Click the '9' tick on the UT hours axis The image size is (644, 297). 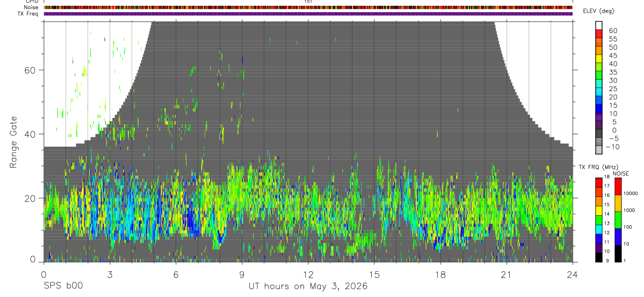coord(242,274)
